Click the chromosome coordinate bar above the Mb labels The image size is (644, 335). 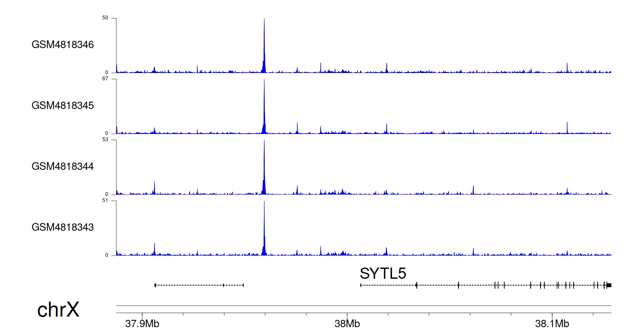pyautogui.click(x=364, y=309)
